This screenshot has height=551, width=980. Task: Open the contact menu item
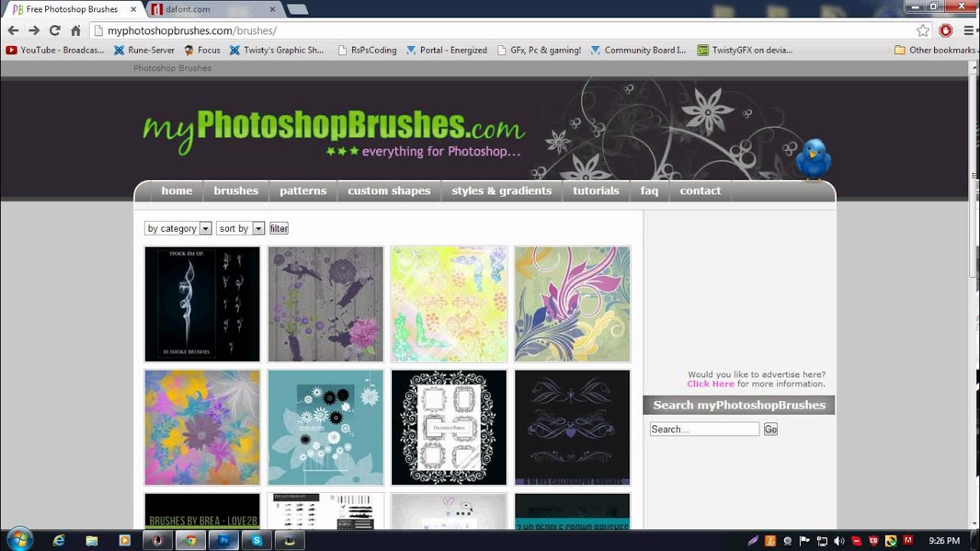coord(700,191)
